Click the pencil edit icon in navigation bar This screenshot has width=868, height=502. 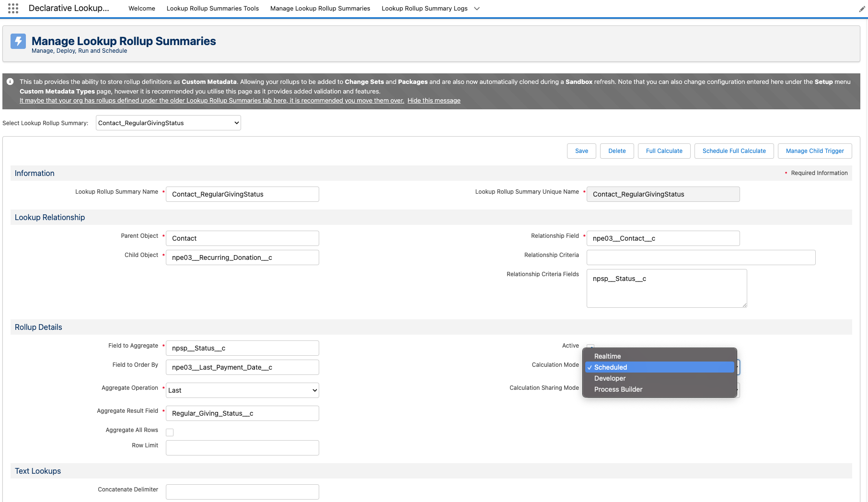click(x=862, y=9)
